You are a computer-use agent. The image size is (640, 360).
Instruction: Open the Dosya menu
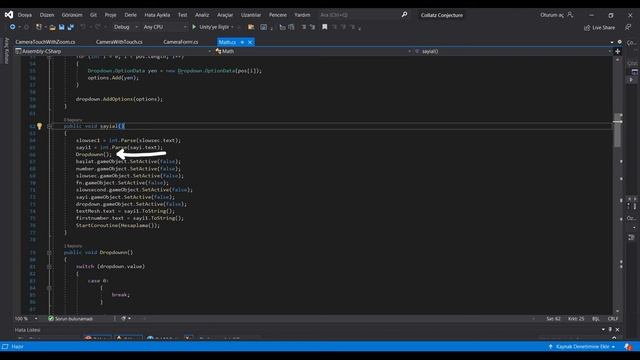pyautogui.click(x=25, y=15)
